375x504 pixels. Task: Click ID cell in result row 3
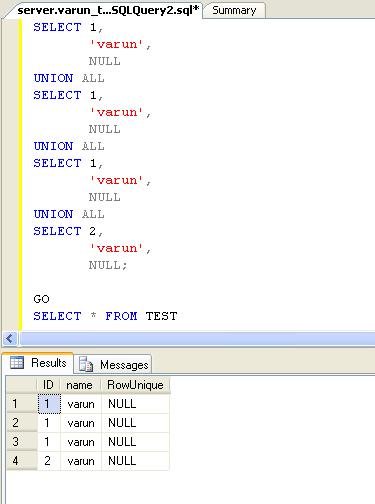click(49, 442)
